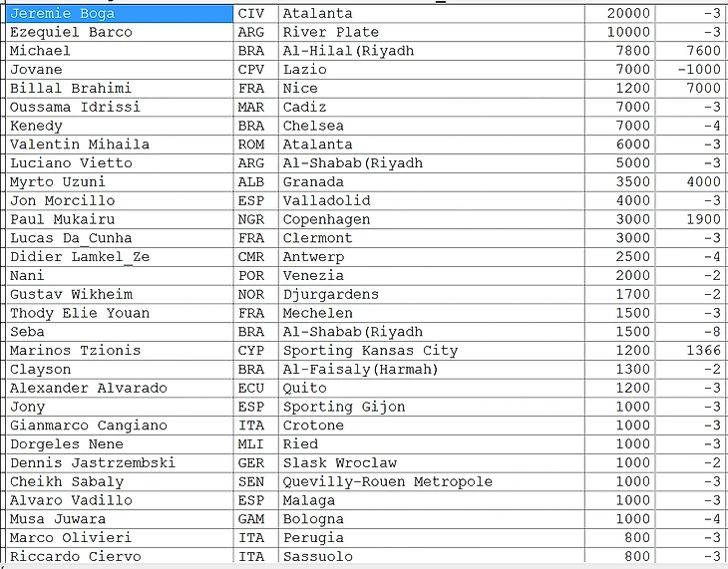Image resolution: width=728 pixels, height=569 pixels.
Task: Click the 1366 value cell
Action: 690,351
